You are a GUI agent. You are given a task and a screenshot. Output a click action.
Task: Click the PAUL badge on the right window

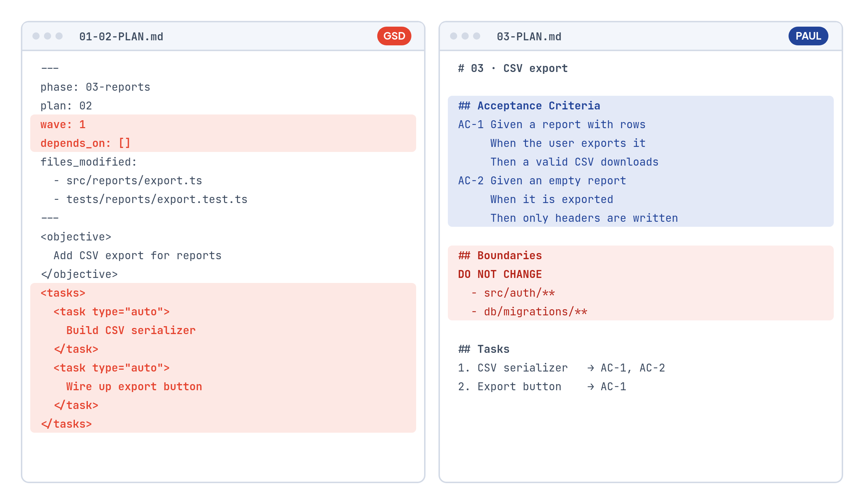(808, 36)
